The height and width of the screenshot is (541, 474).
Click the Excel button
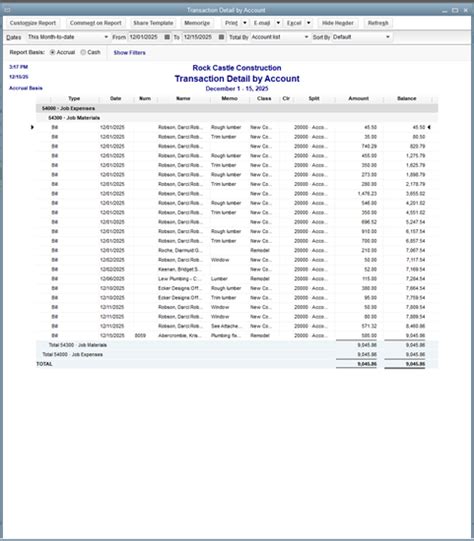[x=294, y=23]
